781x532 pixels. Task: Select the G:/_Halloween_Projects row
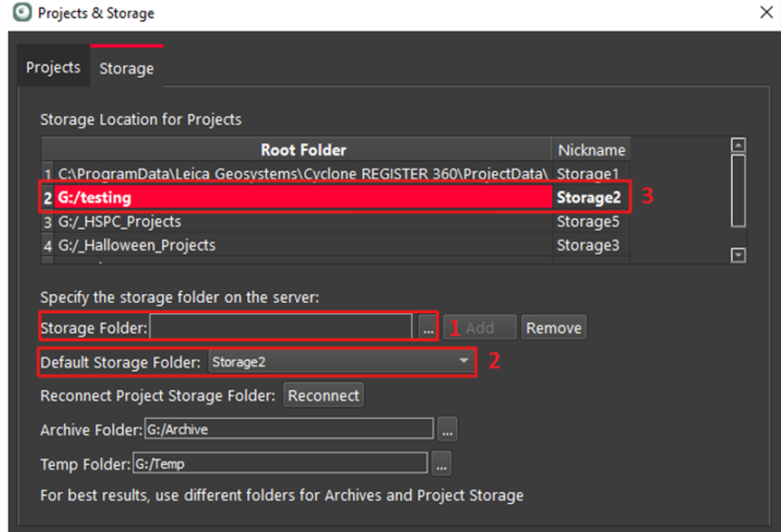299,245
